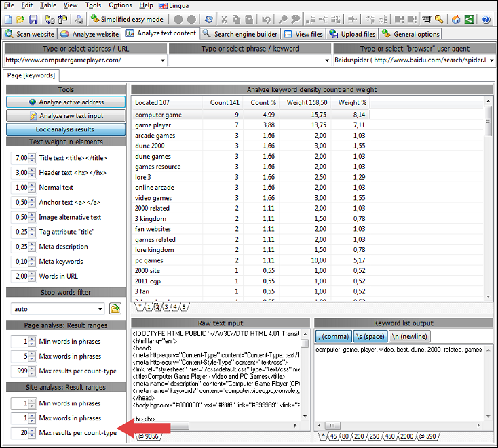
Task: Open the File menu
Action: tap(9, 5)
